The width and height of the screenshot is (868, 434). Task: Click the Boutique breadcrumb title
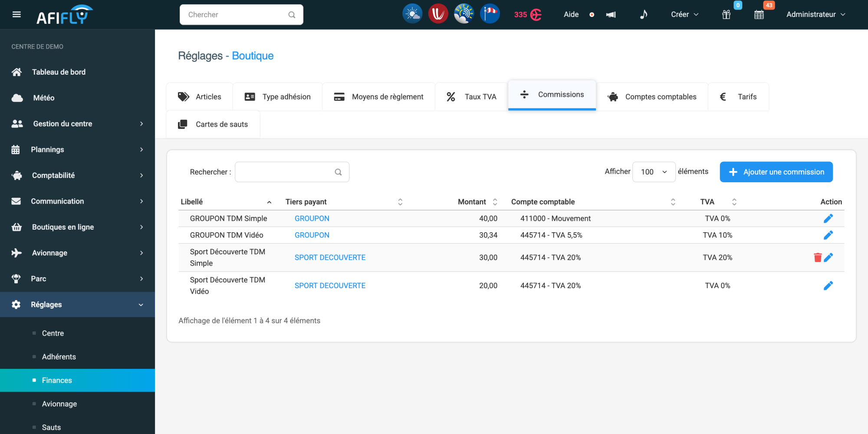[253, 56]
